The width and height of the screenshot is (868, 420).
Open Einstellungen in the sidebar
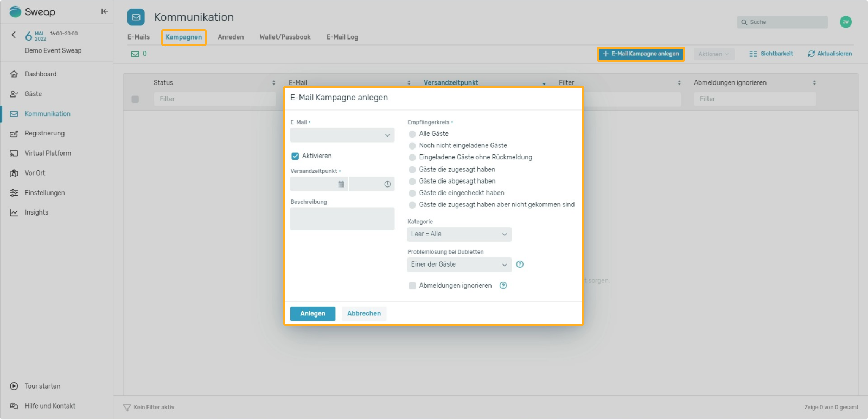tap(44, 193)
